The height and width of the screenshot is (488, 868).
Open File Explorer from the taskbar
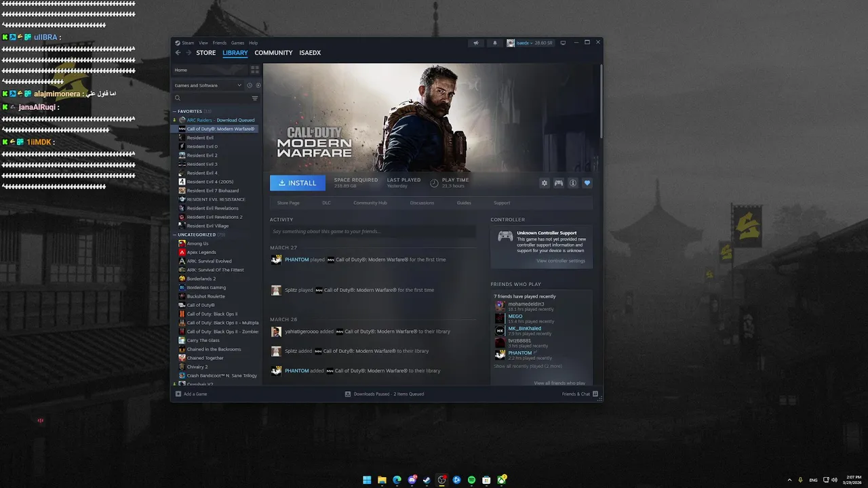[x=382, y=480]
